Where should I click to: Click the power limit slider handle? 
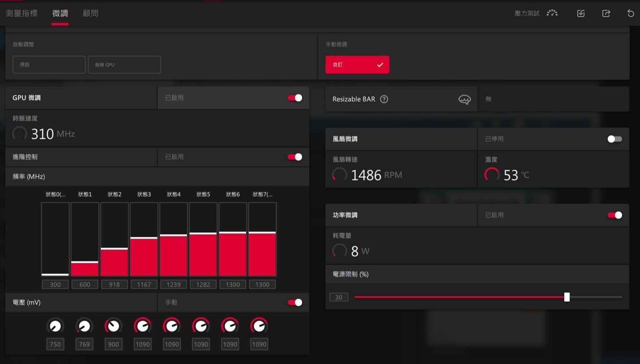[567, 297]
